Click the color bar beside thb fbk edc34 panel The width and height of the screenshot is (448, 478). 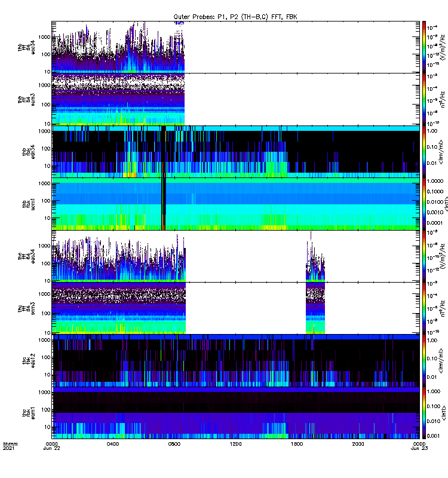pyautogui.click(x=424, y=152)
